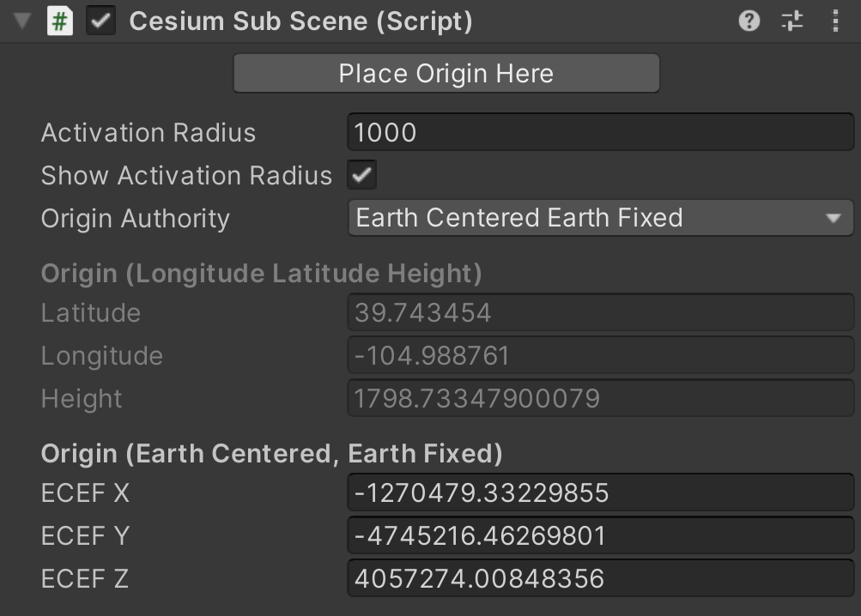
Task: Open the component three-dot options menu
Action: (835, 21)
